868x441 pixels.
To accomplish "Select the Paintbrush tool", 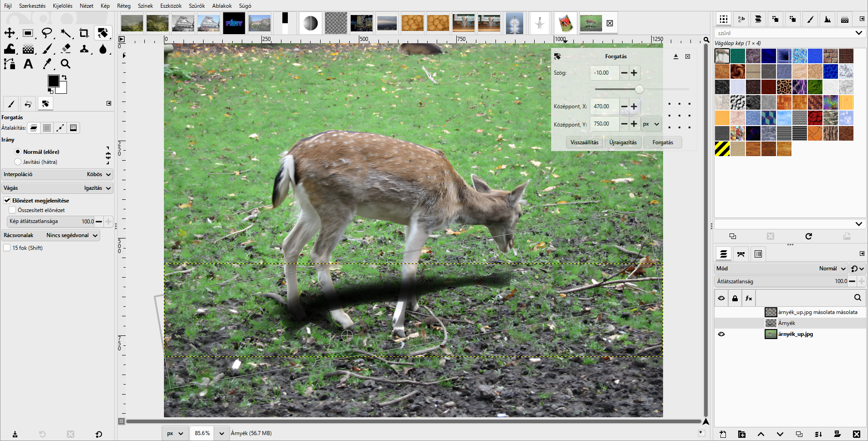I will [x=47, y=49].
